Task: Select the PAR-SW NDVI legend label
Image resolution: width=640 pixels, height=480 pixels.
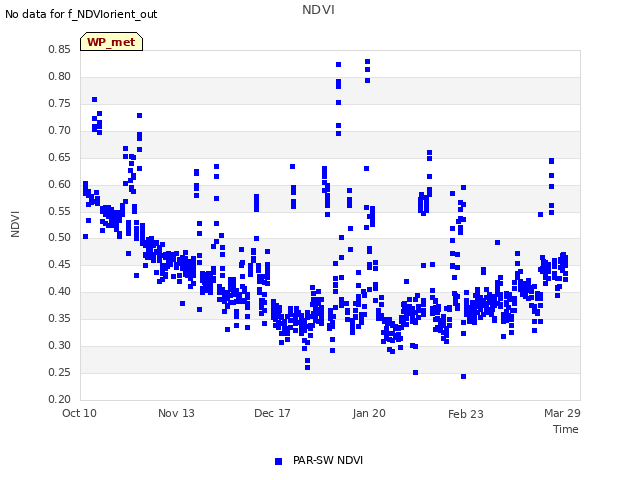Action: point(328,460)
